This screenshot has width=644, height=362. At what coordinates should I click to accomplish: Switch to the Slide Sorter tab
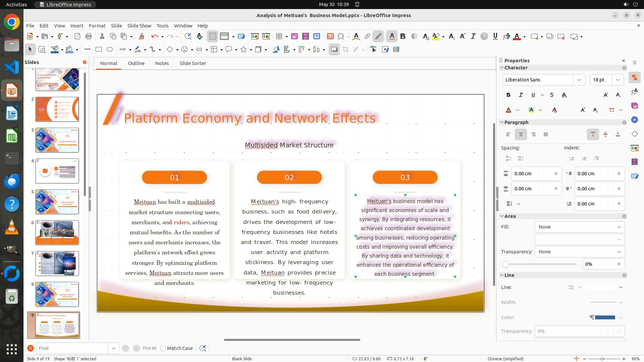(x=193, y=63)
